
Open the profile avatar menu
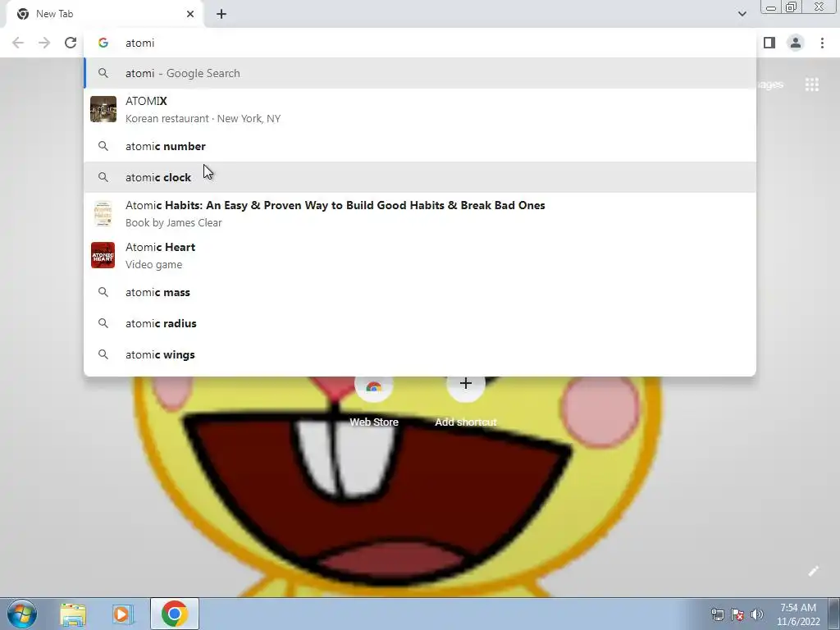796,43
